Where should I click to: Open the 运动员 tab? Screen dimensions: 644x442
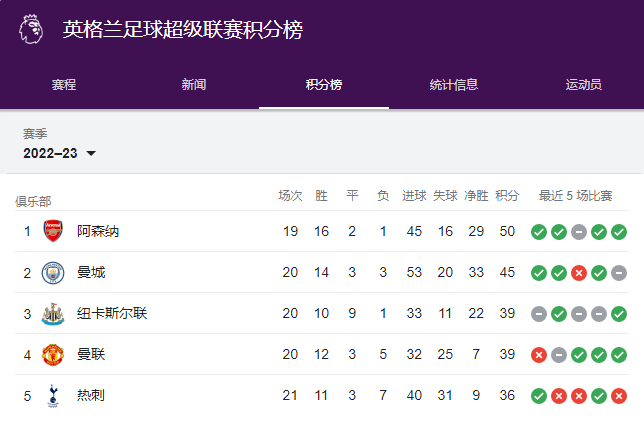click(x=583, y=85)
